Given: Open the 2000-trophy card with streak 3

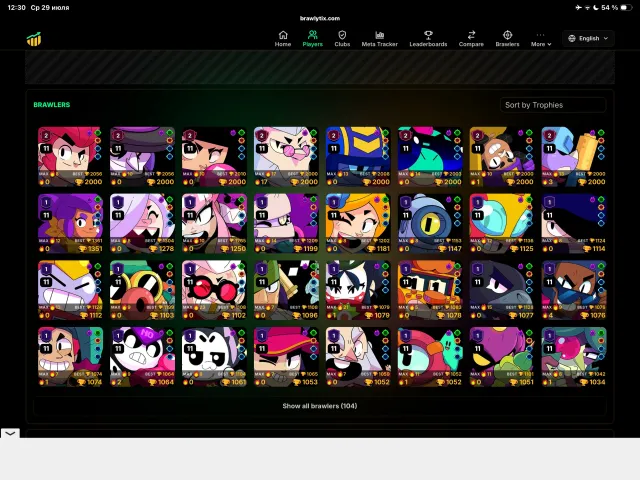Looking at the screenshot, I should 574,157.
